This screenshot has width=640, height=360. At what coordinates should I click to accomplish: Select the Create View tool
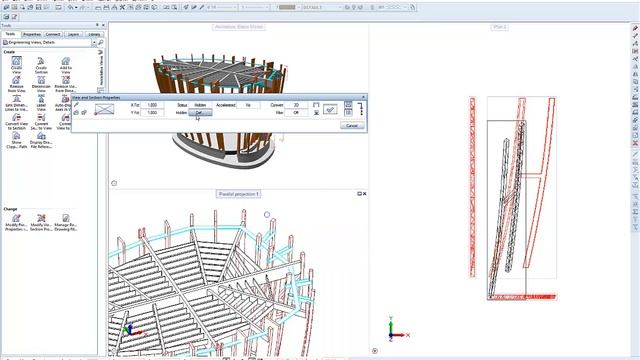tap(16, 65)
